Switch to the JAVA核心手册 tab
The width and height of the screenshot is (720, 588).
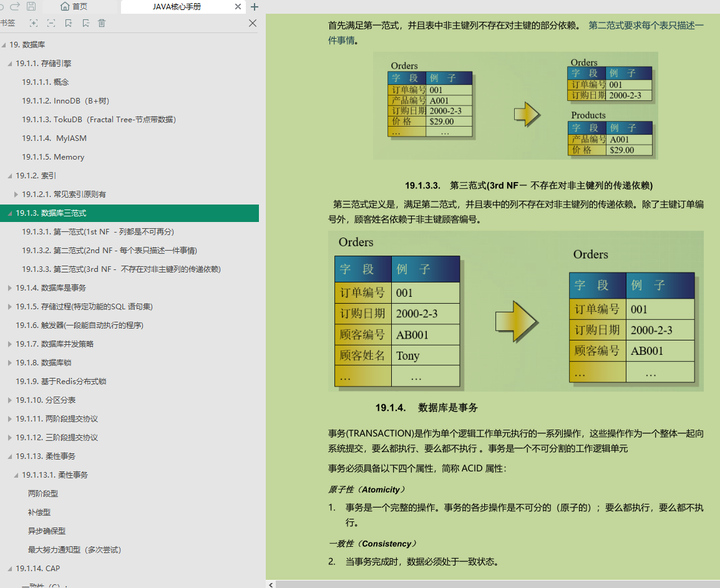(x=177, y=6)
